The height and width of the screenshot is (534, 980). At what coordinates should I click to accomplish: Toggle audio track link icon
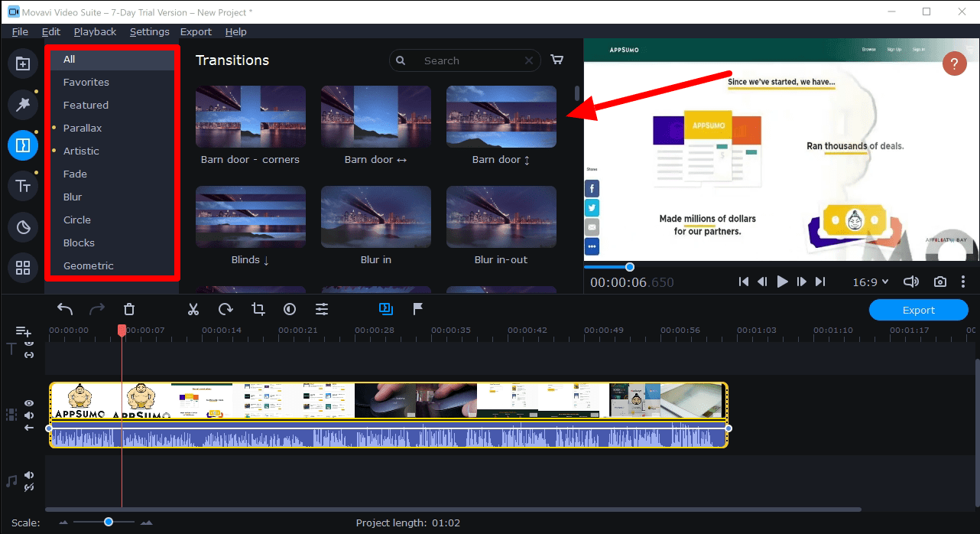(x=29, y=487)
